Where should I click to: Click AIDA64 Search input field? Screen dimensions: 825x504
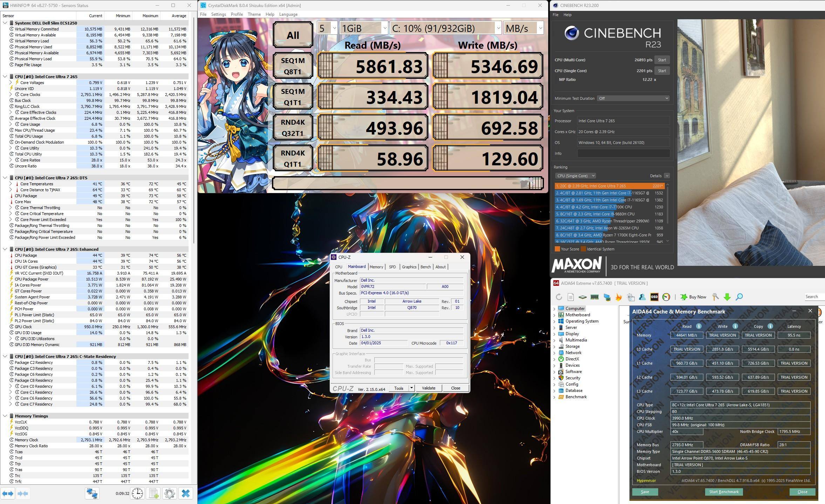pos(814,297)
